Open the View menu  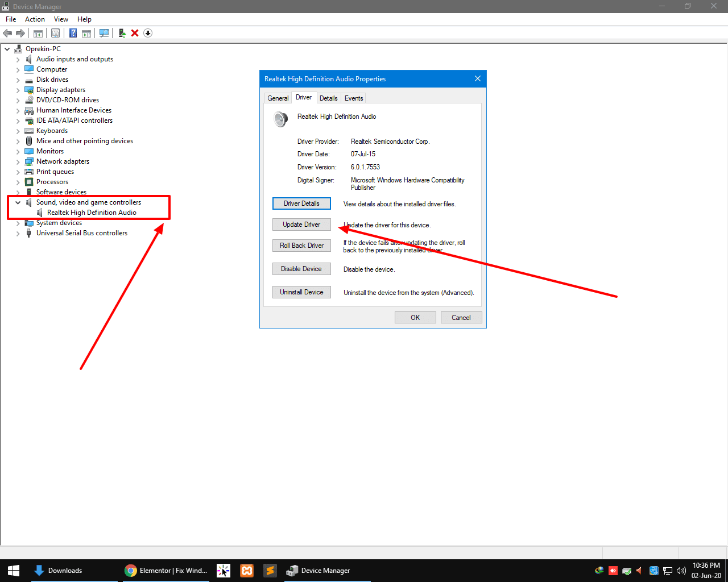point(61,19)
